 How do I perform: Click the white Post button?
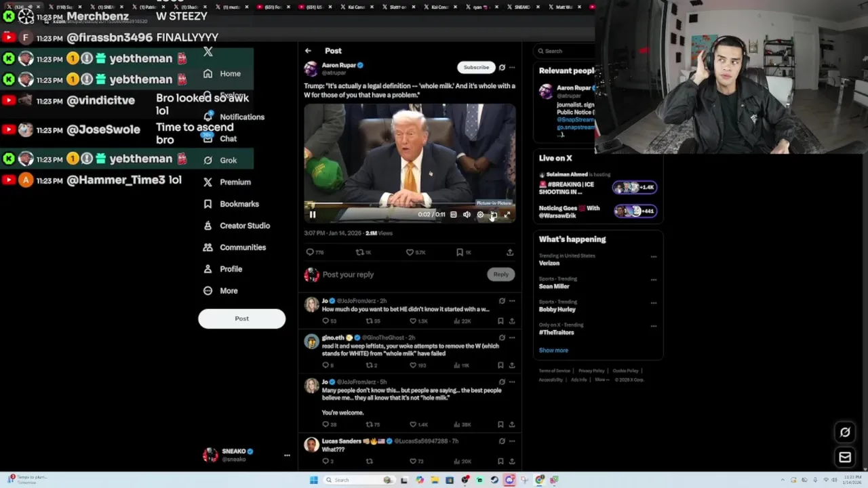241,319
